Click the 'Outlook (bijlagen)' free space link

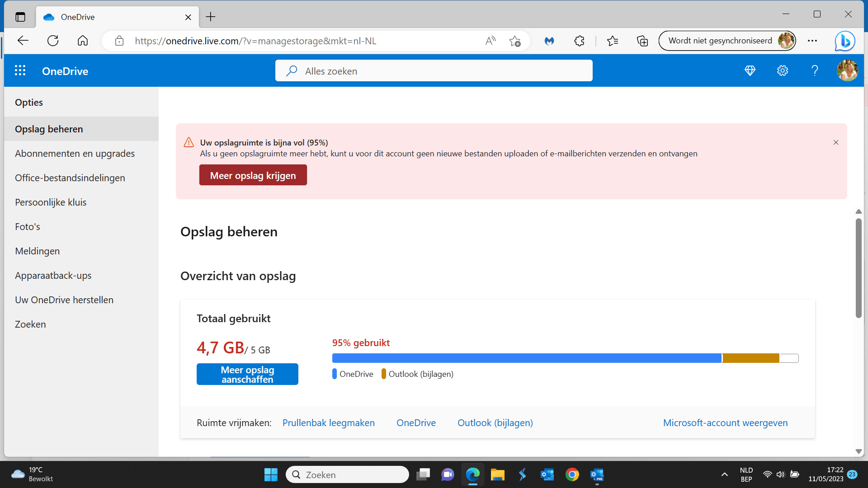(495, 422)
